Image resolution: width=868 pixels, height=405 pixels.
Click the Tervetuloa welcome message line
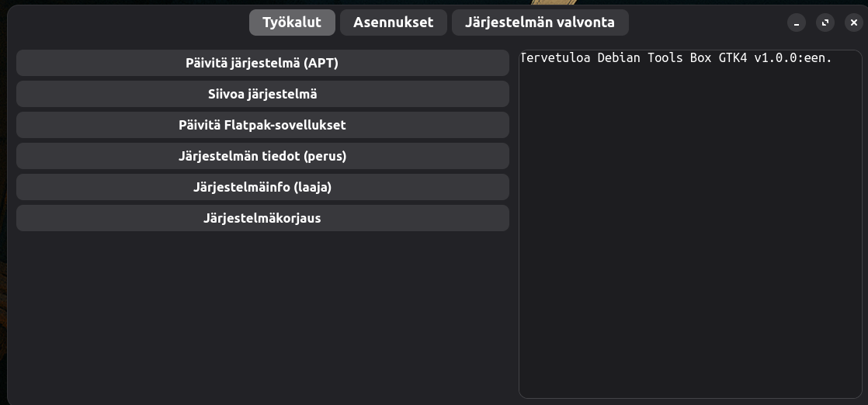675,58
